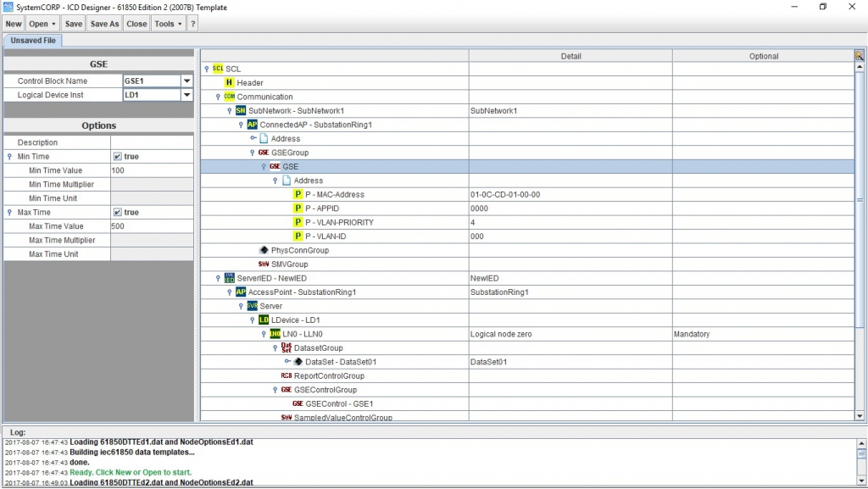Click the Save As button
Image resolution: width=868 pixels, height=489 pixels.
coord(104,24)
